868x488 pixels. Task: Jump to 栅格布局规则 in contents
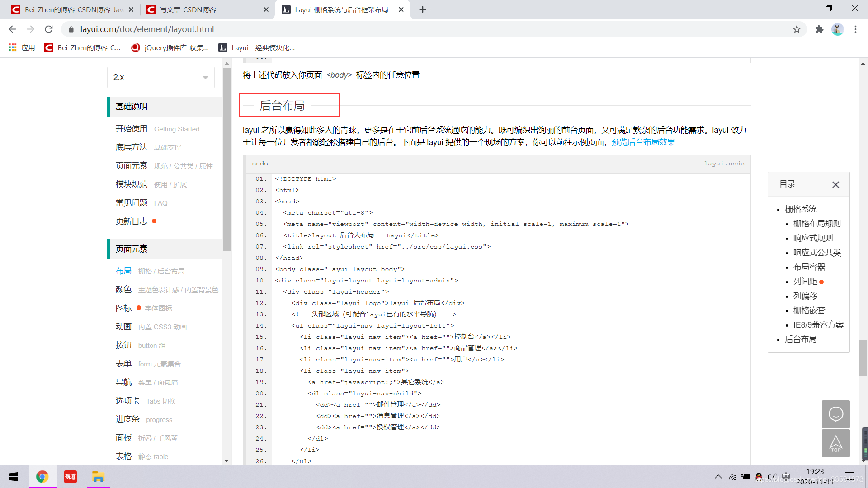tap(817, 224)
